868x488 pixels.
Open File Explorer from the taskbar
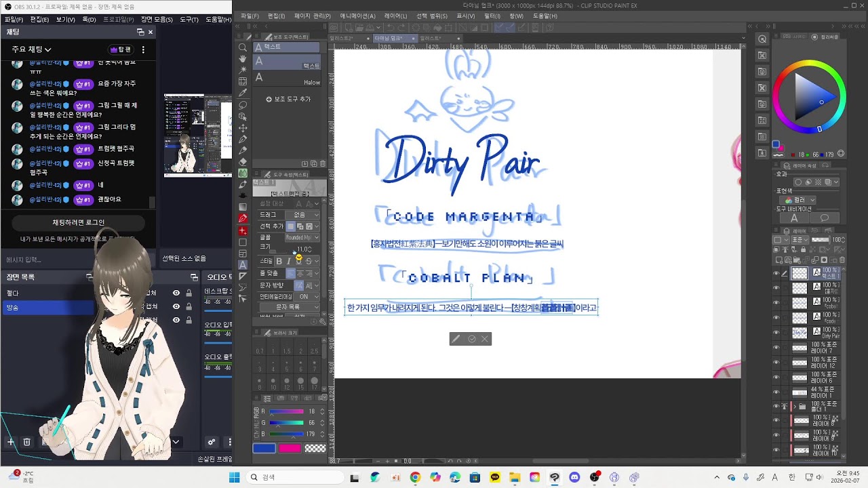(x=515, y=477)
